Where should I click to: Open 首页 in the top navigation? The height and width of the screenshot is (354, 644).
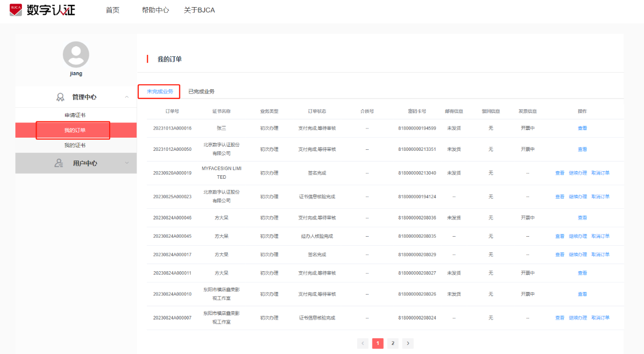coord(112,10)
